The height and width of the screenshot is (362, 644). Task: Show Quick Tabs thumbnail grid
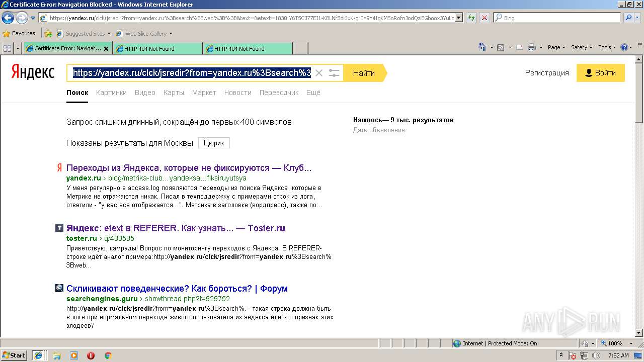click(8, 48)
